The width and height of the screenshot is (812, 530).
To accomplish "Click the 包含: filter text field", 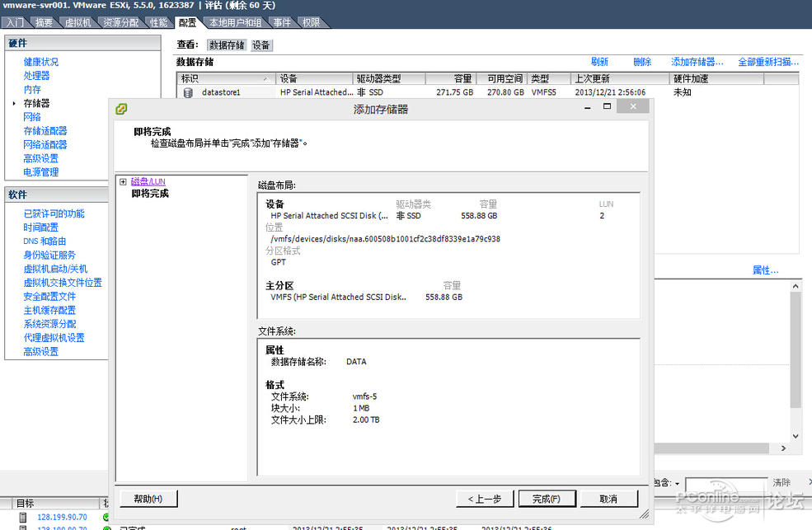I will coord(726,483).
